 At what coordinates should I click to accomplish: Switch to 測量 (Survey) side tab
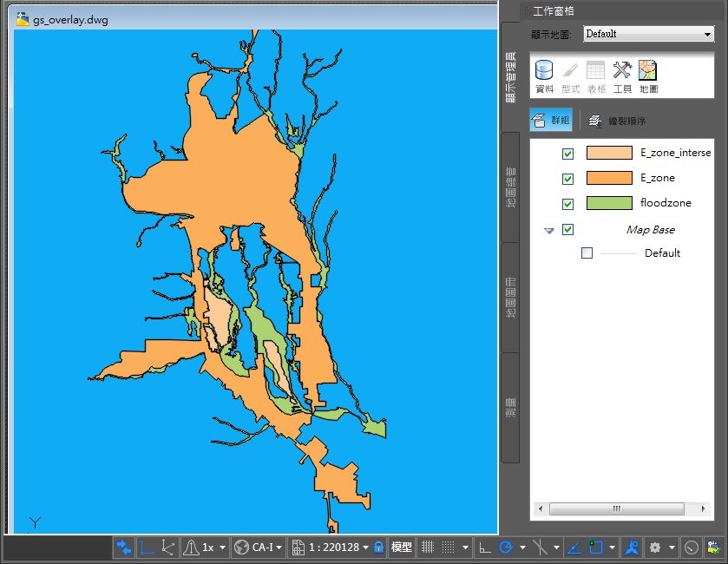click(510, 408)
